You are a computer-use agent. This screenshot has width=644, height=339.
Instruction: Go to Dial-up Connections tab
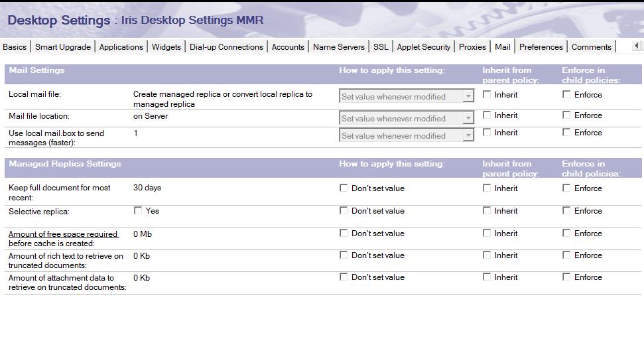226,47
